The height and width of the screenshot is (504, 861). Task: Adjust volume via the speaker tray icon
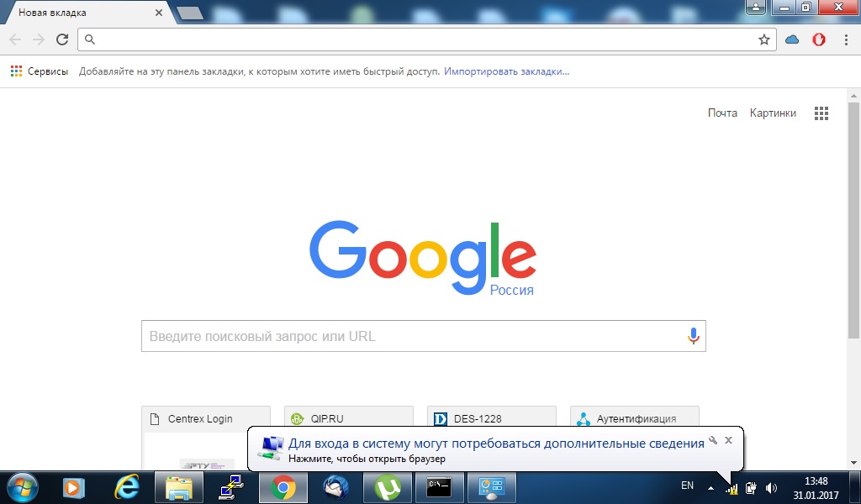[x=771, y=488]
